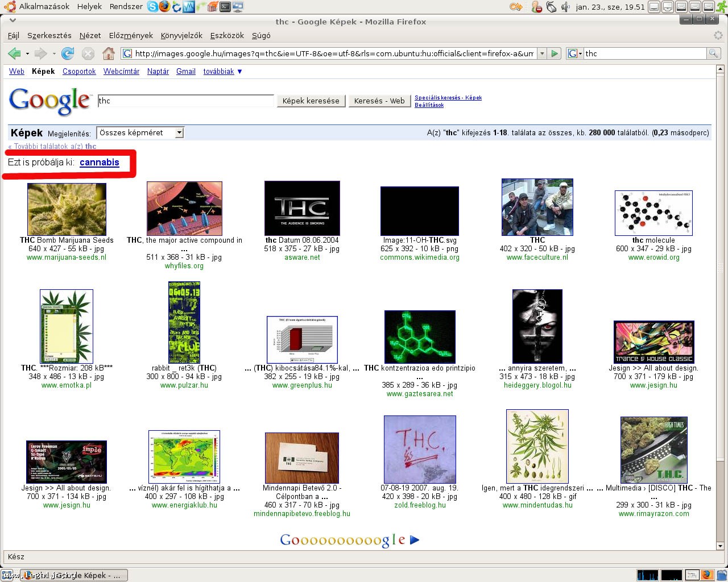Click the Firefox Back arrow
The height and width of the screenshot is (582, 728).
[14, 53]
